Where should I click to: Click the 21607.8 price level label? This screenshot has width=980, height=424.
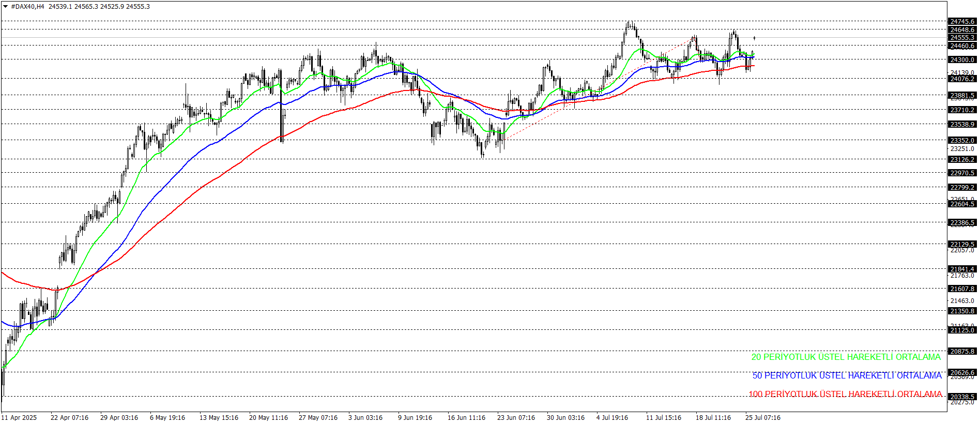(962, 289)
